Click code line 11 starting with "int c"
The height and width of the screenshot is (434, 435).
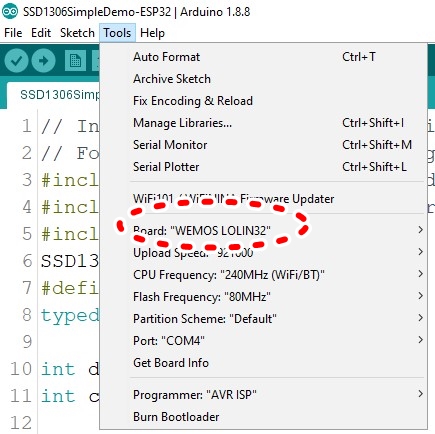(70, 396)
